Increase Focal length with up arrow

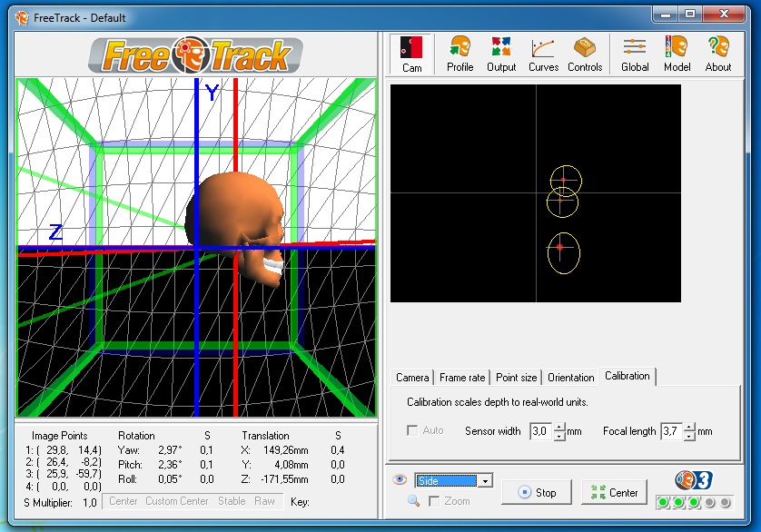[x=689, y=427]
